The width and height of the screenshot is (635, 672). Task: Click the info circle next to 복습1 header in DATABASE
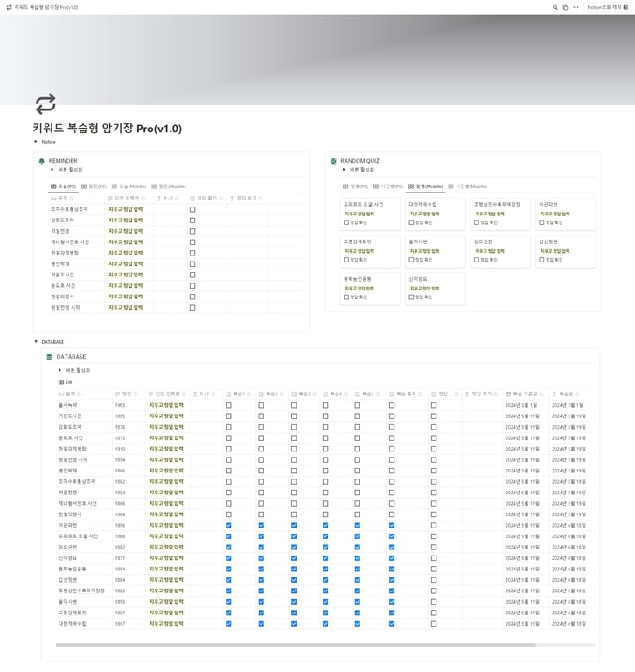click(249, 395)
